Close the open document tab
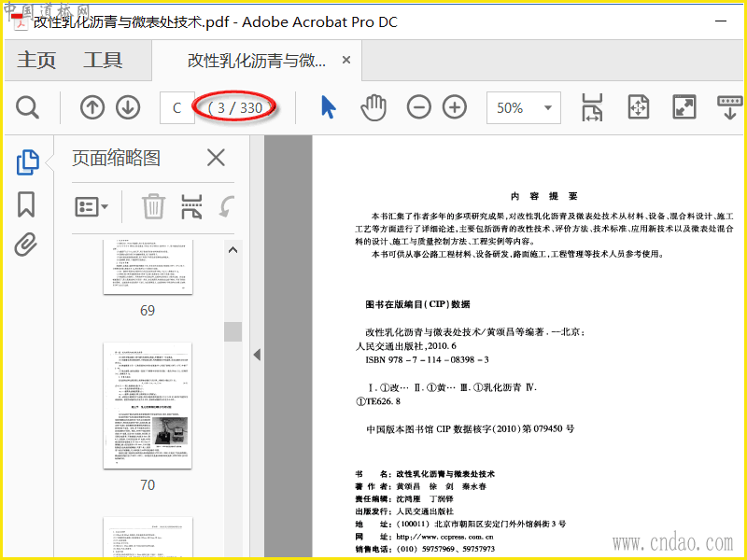The height and width of the screenshot is (560, 747). (x=346, y=60)
